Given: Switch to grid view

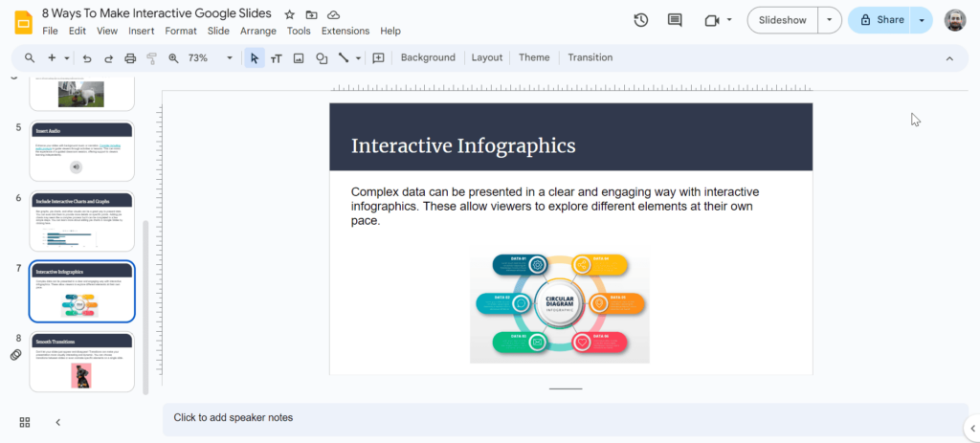Looking at the screenshot, I should pos(25,422).
